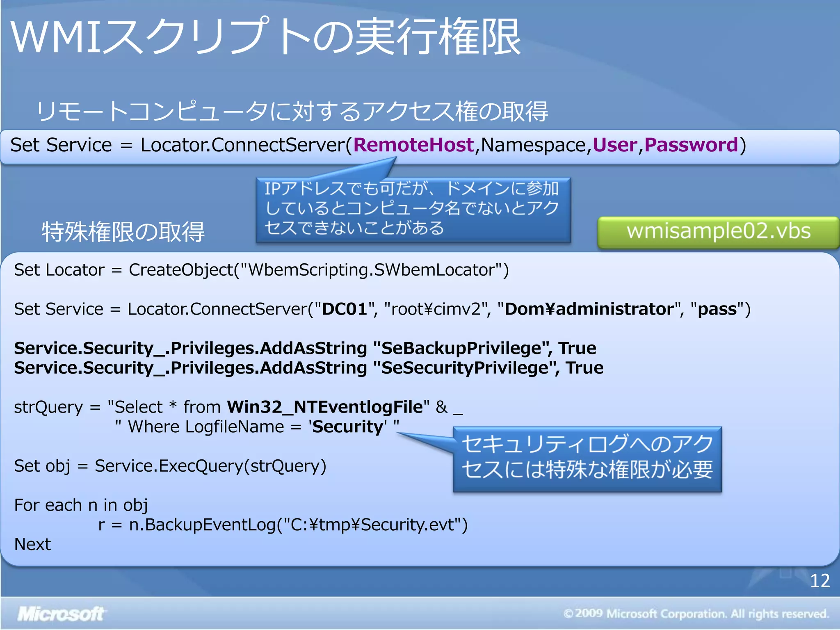Screen dimensions: 840x630
Task: Click the bold "pass" password string
Action: point(717,309)
